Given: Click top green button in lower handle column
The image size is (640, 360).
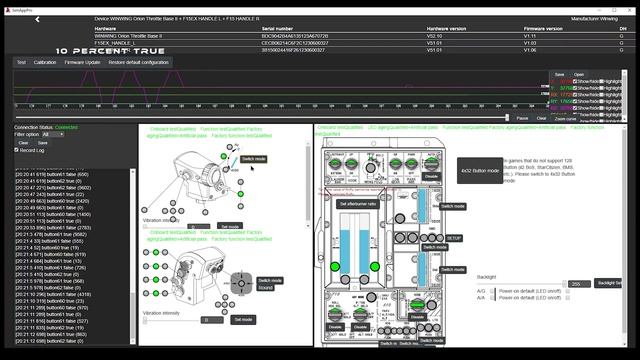Looking at the screenshot, I should (x=156, y=253).
